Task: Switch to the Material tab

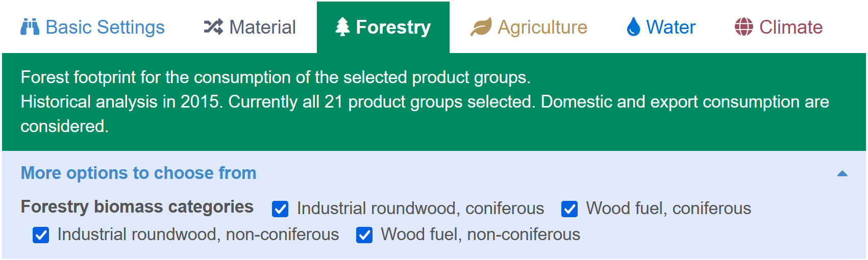Action: tap(250, 27)
